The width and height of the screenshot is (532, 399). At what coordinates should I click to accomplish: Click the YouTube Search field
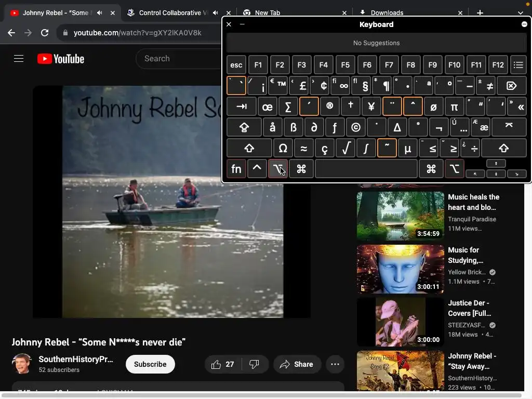pos(180,59)
